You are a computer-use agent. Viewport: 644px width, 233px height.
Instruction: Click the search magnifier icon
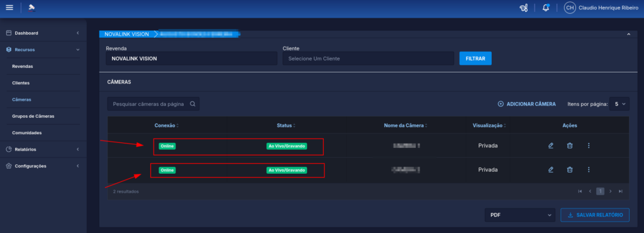pyautogui.click(x=192, y=104)
